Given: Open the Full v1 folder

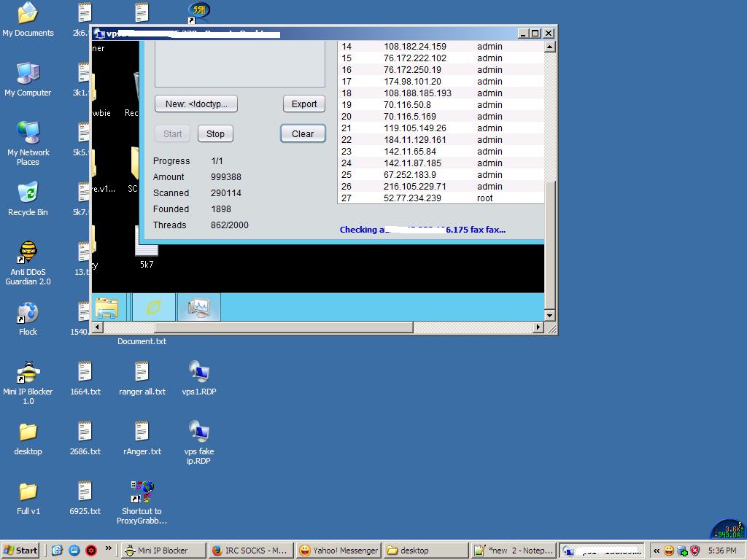Looking at the screenshot, I should 28,492.
